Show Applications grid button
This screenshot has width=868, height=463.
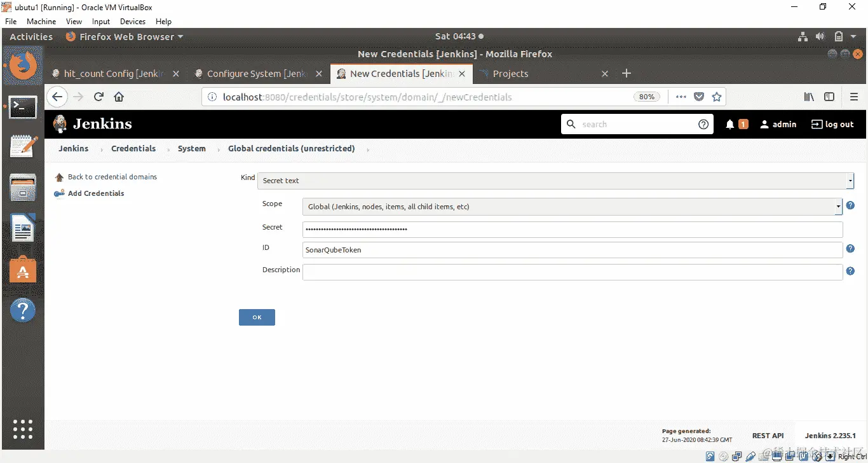[23, 429]
